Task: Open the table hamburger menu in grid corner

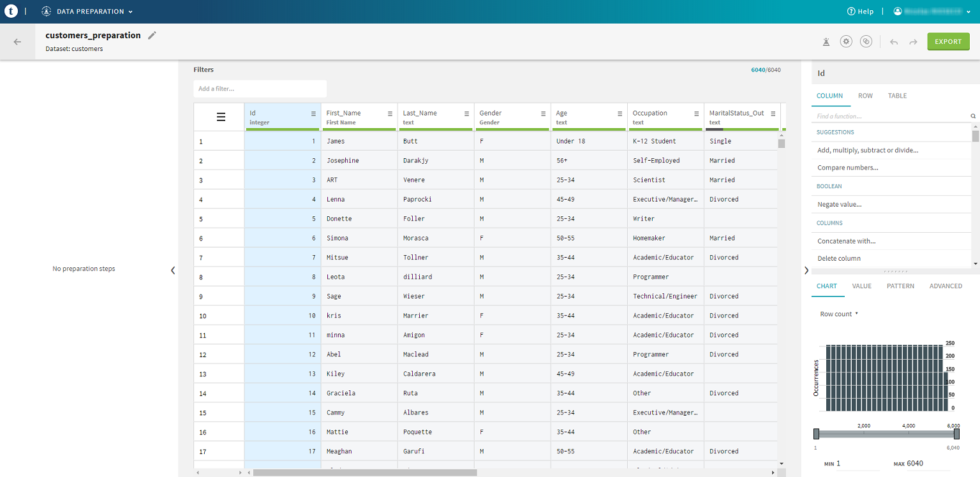Action: pos(221,117)
